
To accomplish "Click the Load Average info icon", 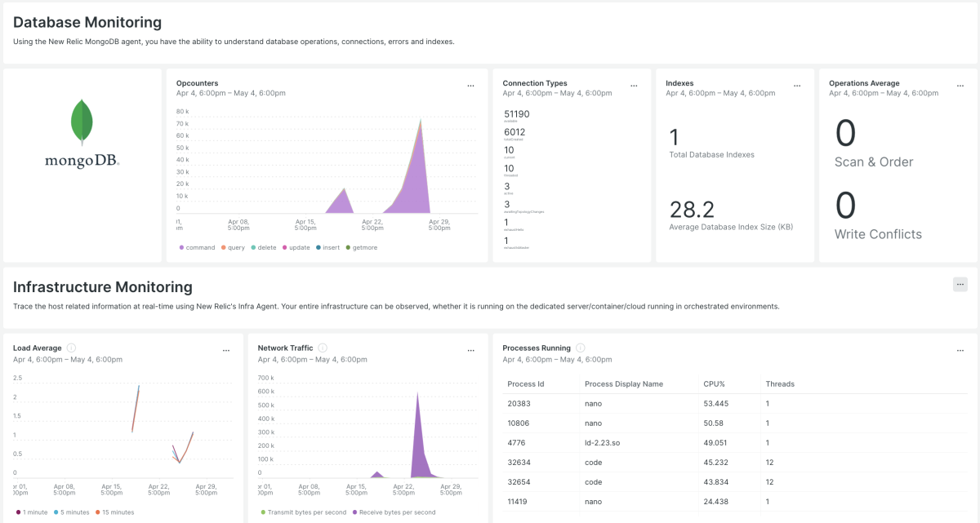I will [x=71, y=348].
